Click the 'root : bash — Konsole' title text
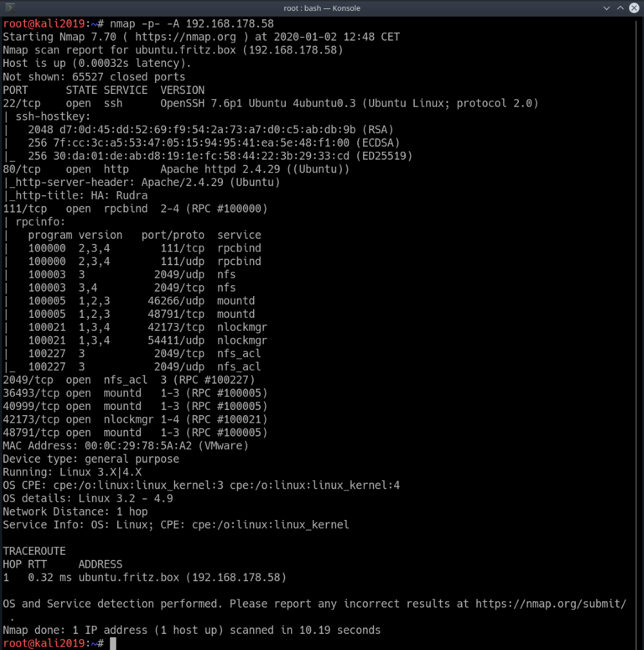This screenshot has width=644, height=650. [322, 8]
